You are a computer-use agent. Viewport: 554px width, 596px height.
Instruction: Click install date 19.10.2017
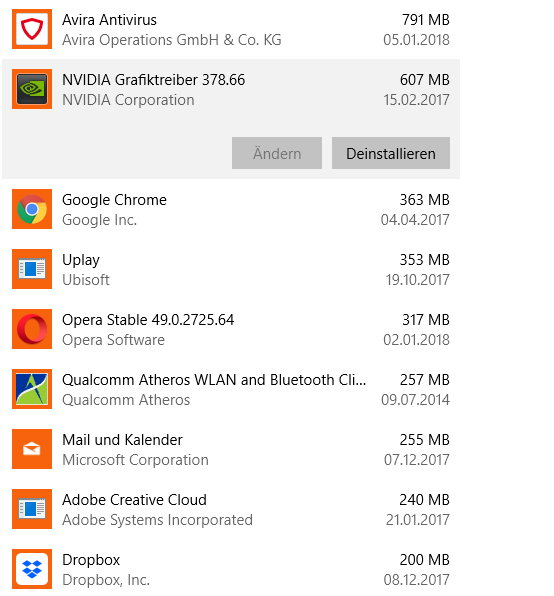[418, 280]
